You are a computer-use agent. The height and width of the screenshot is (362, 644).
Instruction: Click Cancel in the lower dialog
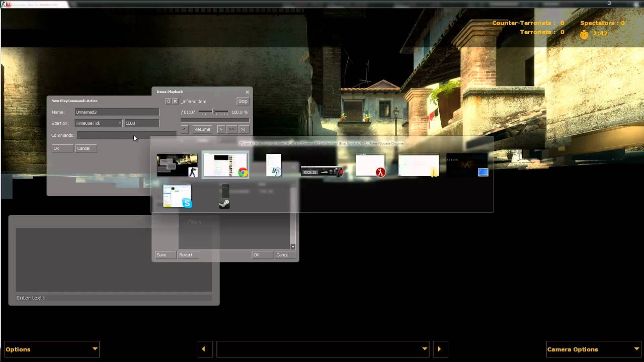click(x=286, y=255)
